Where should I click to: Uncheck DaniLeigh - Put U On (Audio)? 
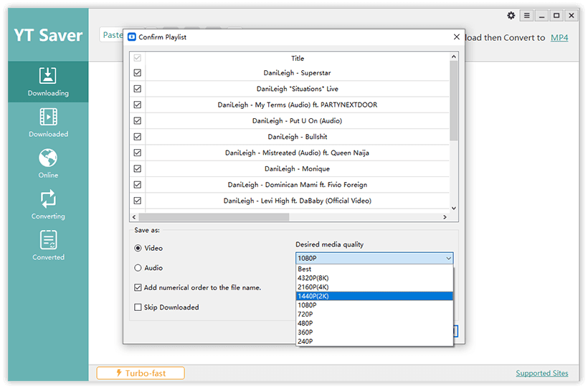(x=137, y=120)
